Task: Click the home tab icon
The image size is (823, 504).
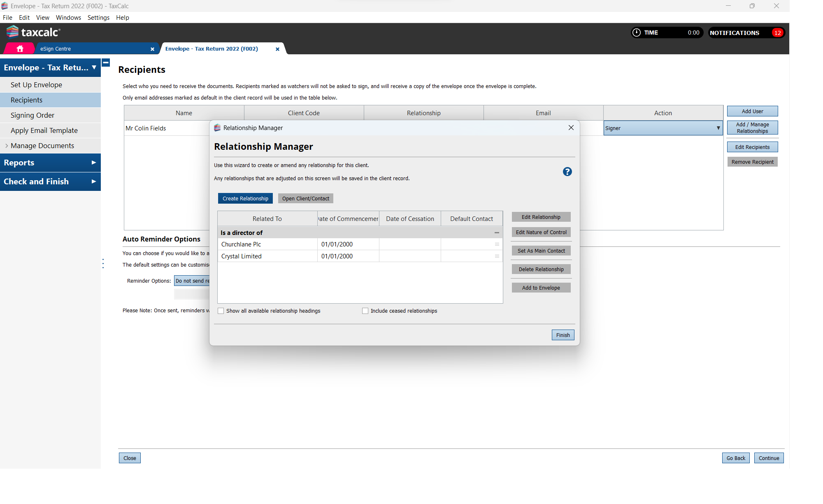Action: click(x=20, y=49)
